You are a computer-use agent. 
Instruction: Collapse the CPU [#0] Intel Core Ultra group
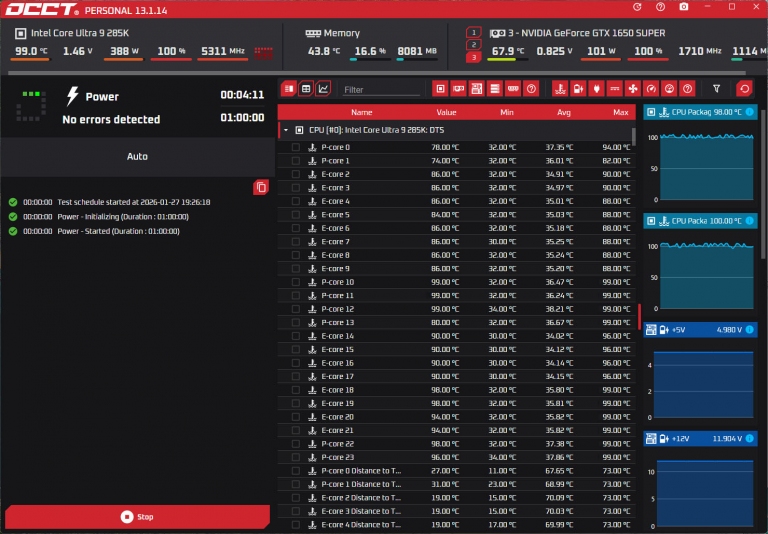pos(285,130)
